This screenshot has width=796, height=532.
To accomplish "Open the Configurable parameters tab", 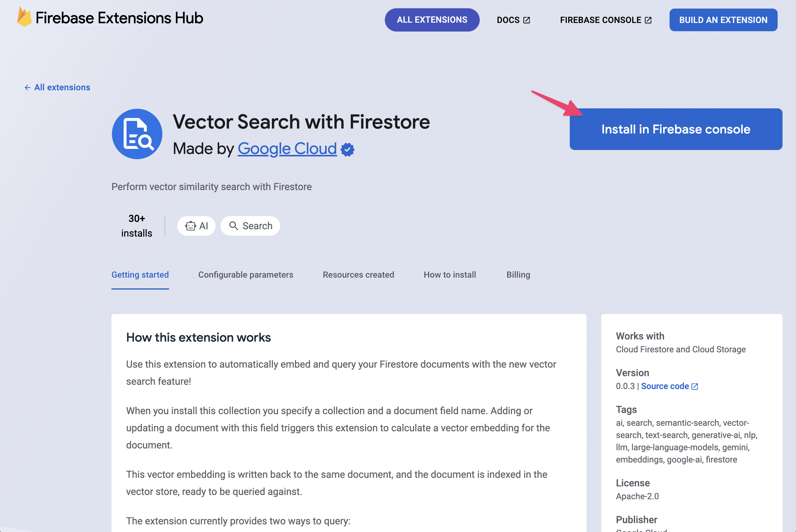I will 245,274.
